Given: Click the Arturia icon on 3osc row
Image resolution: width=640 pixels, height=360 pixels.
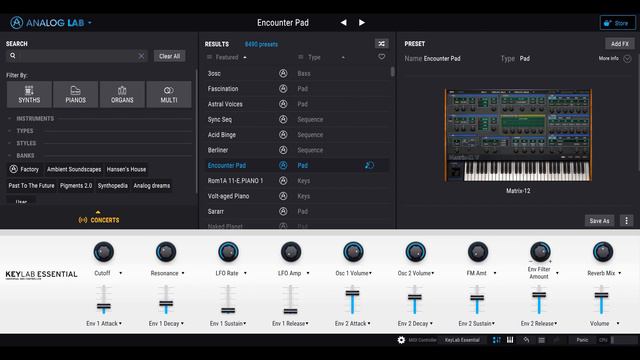Looking at the screenshot, I should pos(283,73).
